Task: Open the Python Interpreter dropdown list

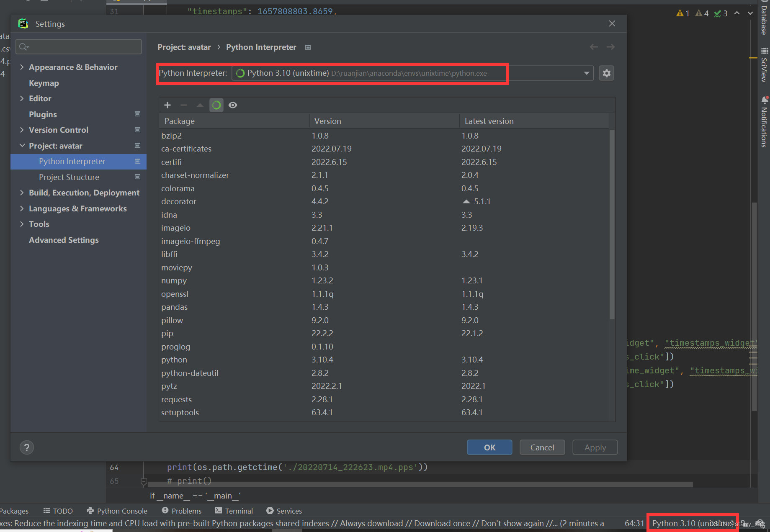Action: pyautogui.click(x=586, y=73)
